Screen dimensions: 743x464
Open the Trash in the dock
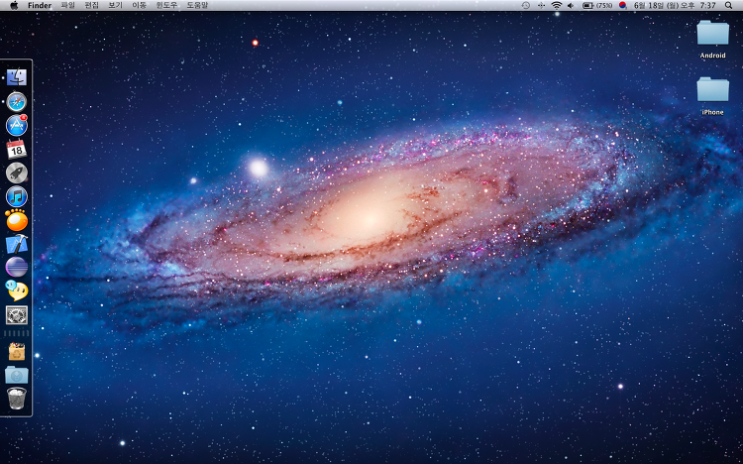coord(17,398)
